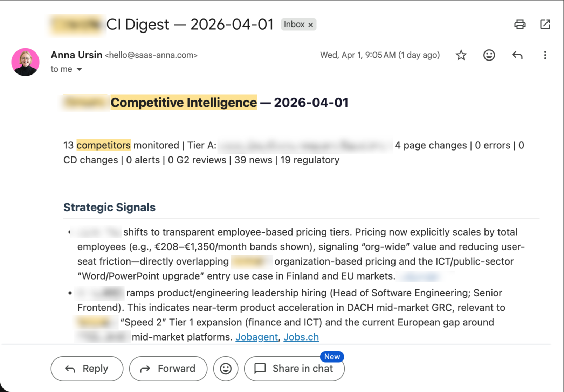
Task: Open the three-dot more options menu
Action: [x=545, y=55]
